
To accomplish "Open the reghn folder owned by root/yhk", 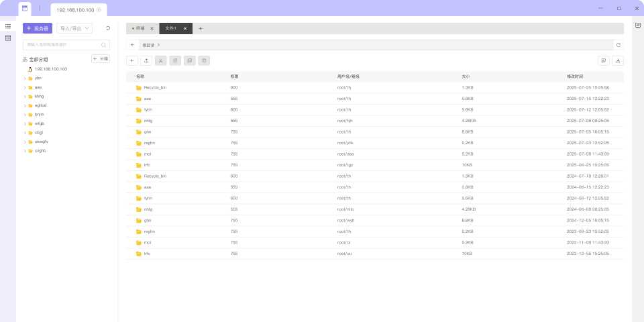I will coord(150,143).
